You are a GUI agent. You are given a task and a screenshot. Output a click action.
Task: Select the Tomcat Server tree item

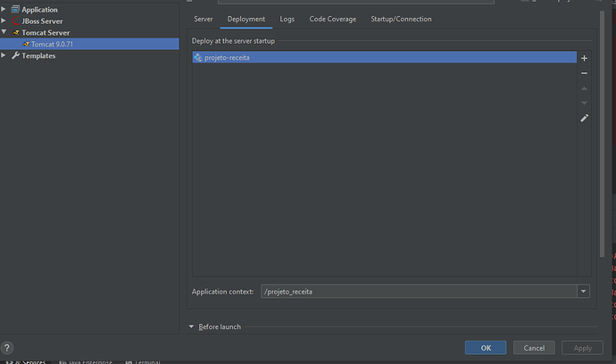pos(46,33)
